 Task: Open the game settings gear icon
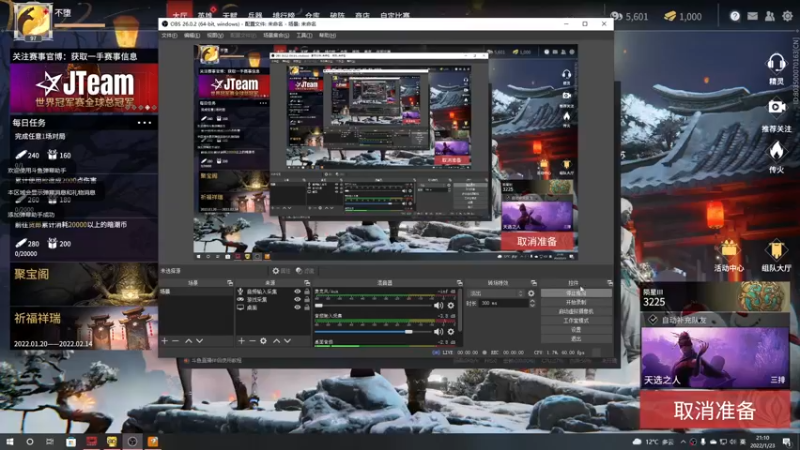[788, 16]
